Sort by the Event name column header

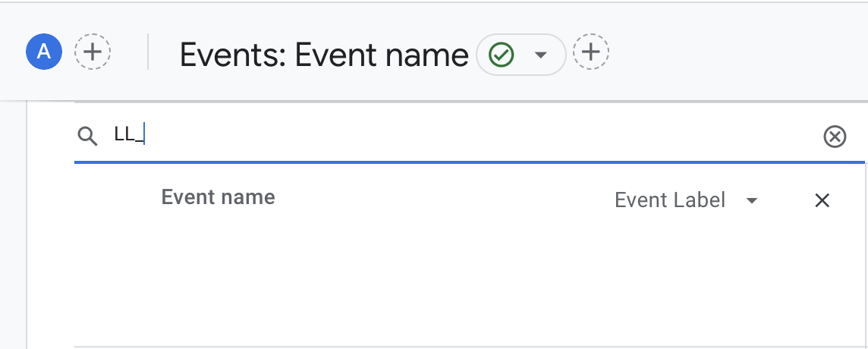(x=218, y=197)
